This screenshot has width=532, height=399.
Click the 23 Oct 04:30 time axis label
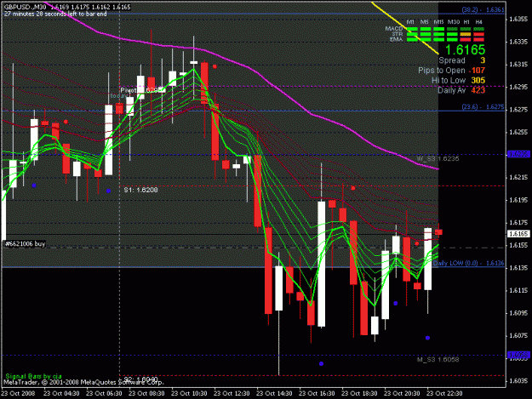(61, 393)
